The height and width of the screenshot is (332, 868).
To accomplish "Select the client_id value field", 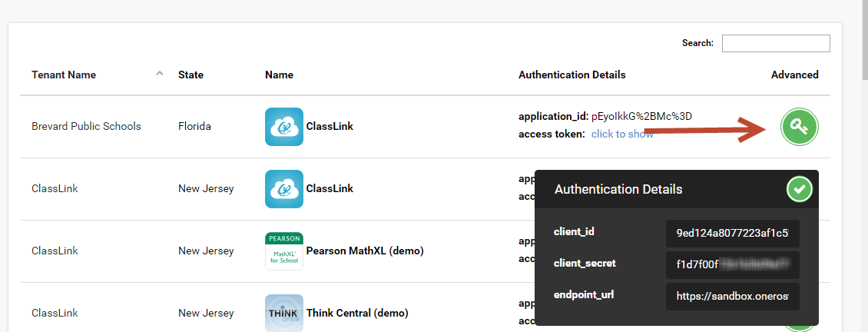I will pos(732,234).
